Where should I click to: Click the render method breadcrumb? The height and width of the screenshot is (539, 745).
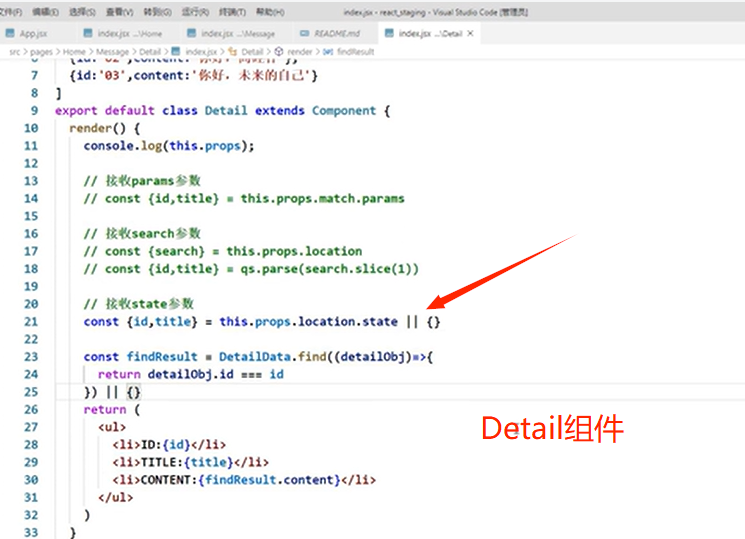click(x=300, y=51)
